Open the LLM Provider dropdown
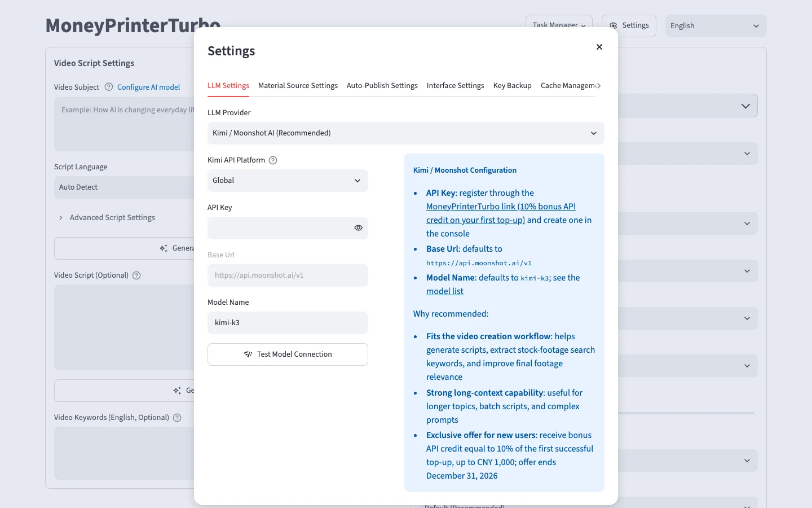Screen dimensions: 812x508 tap(406, 133)
